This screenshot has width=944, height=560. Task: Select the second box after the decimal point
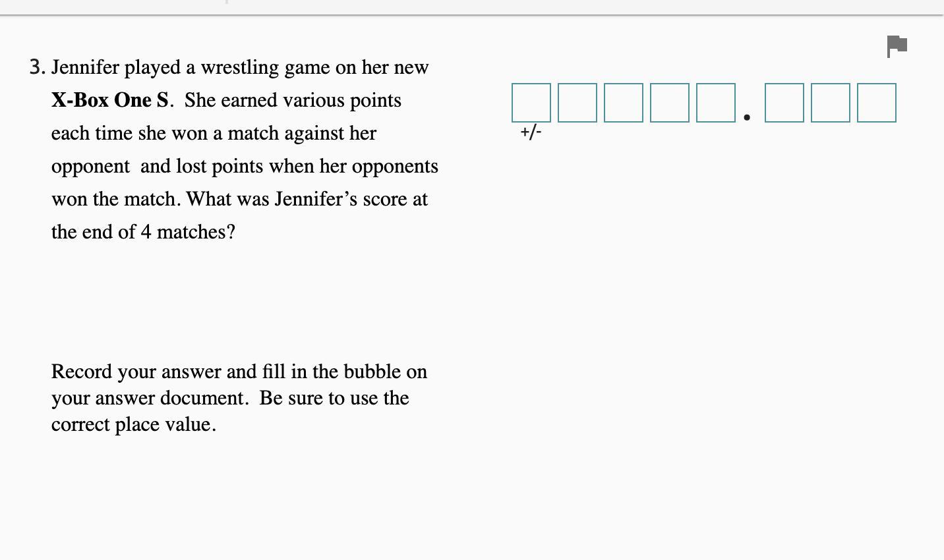831,103
